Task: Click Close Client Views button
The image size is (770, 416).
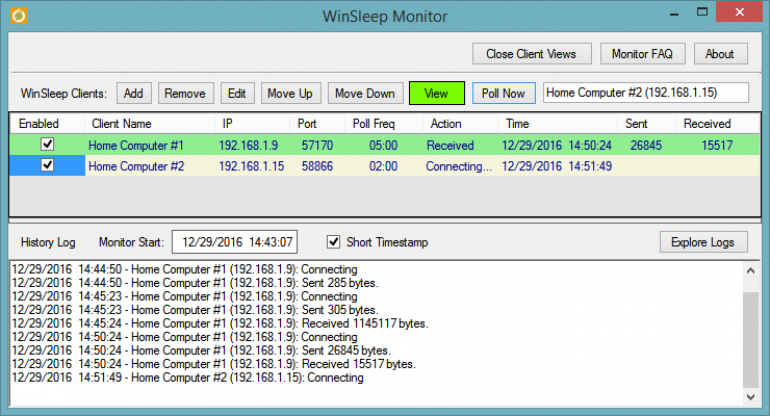Action: click(x=532, y=54)
